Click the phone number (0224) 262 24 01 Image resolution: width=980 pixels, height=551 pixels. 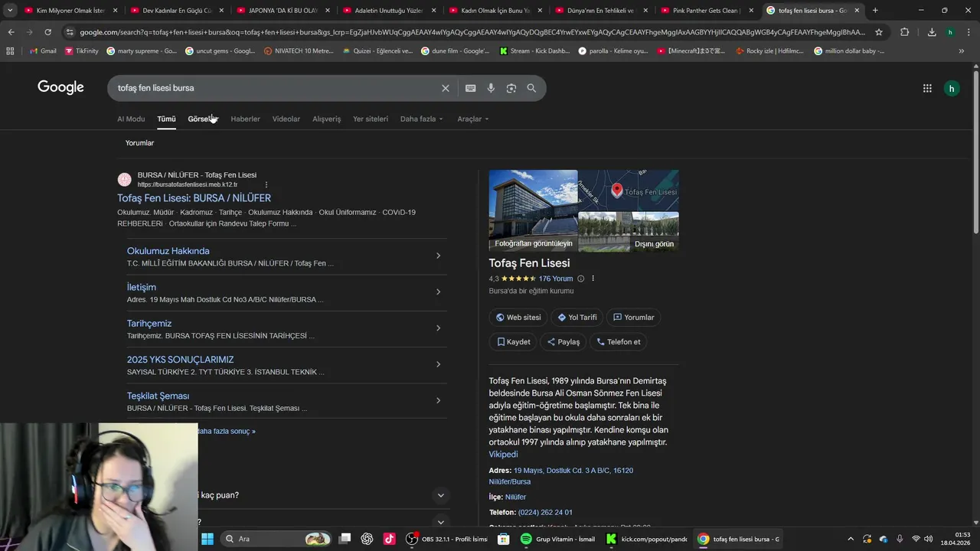tap(545, 512)
